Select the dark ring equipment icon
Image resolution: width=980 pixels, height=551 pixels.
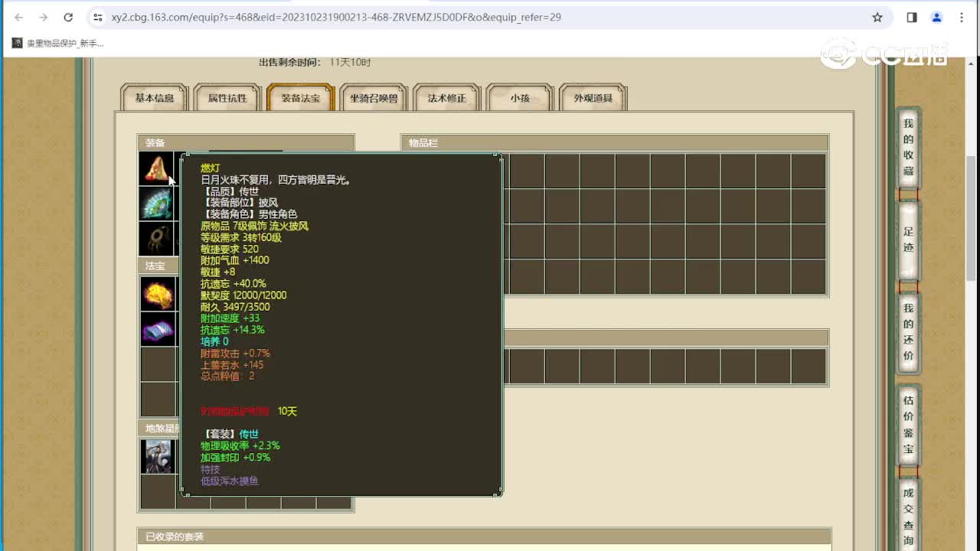click(x=157, y=239)
